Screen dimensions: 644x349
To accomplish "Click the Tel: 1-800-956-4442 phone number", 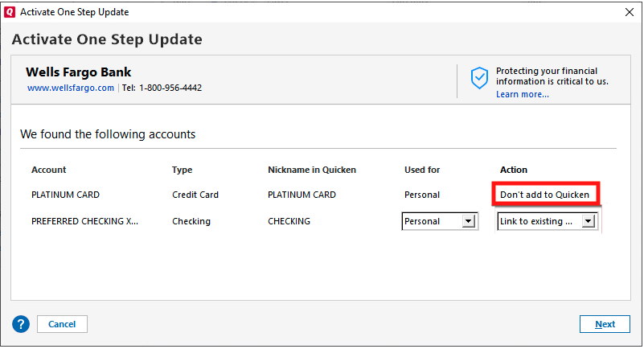I will [162, 88].
